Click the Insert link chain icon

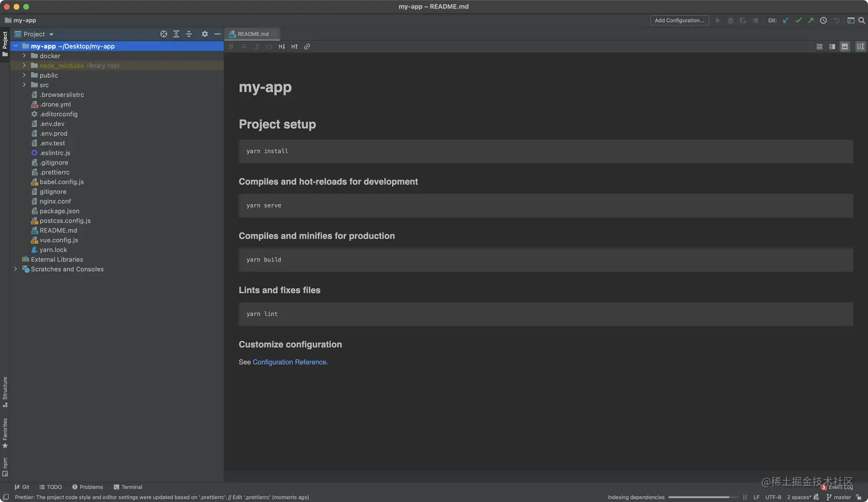click(x=307, y=47)
